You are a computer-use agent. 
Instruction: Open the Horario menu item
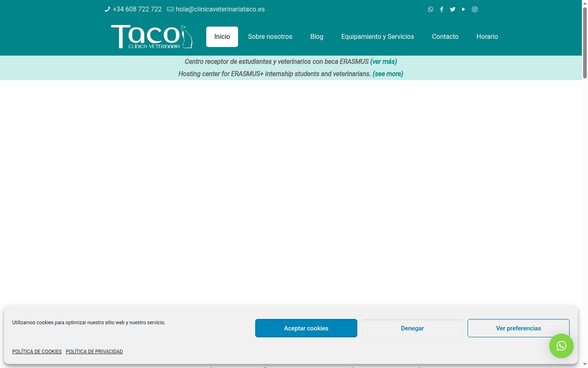(x=487, y=37)
